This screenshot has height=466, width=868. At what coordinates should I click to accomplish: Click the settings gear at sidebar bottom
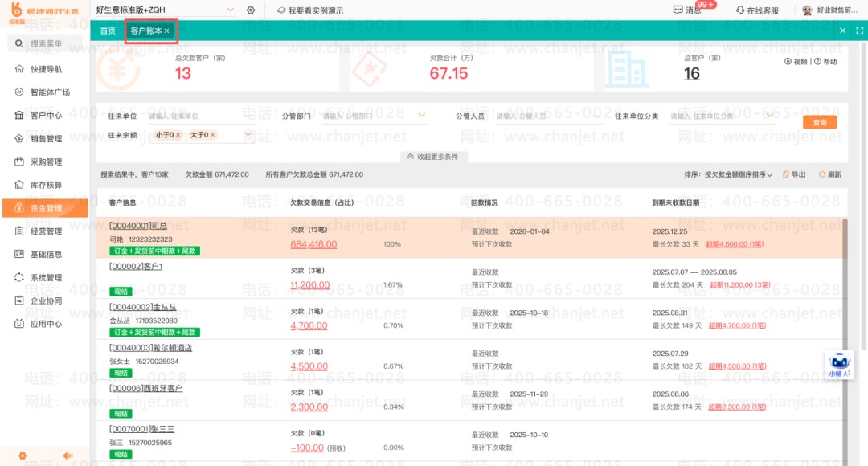pyautogui.click(x=23, y=456)
